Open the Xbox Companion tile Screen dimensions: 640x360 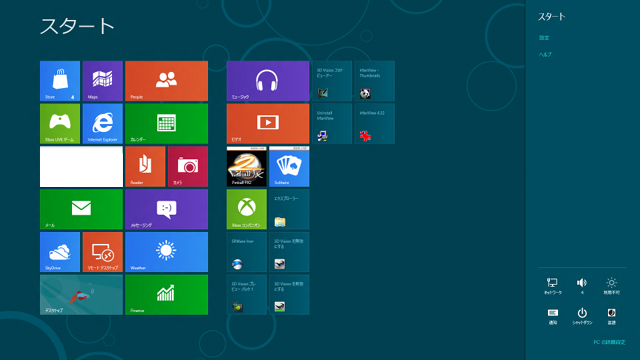(247, 209)
